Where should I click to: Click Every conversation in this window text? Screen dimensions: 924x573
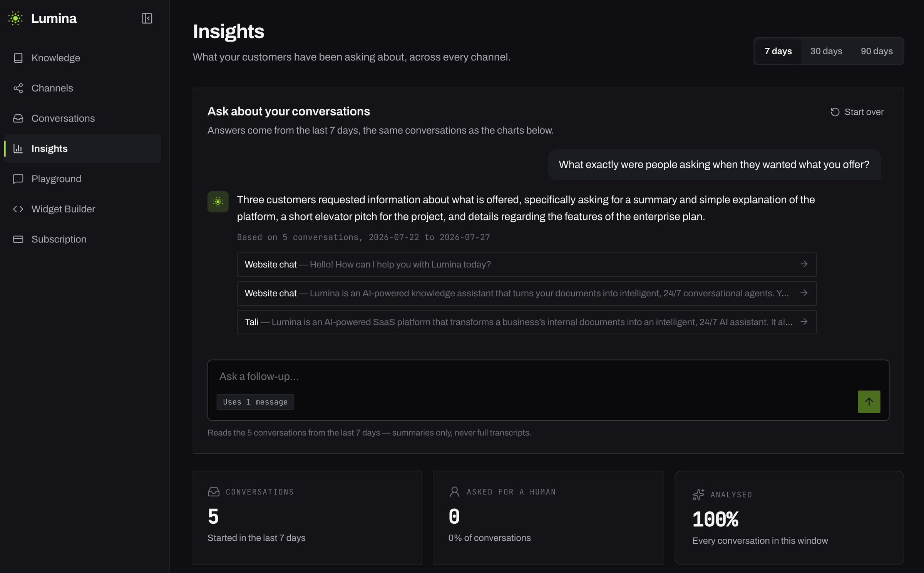760,540
